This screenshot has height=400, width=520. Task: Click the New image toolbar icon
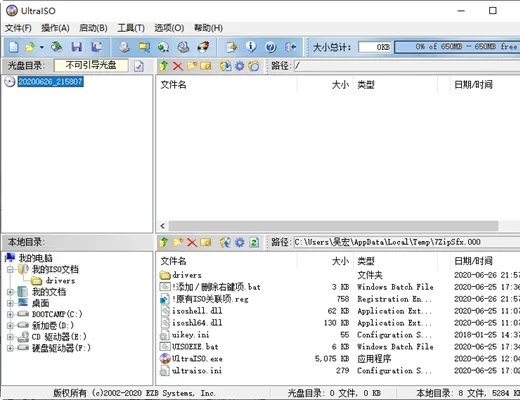tap(14, 47)
